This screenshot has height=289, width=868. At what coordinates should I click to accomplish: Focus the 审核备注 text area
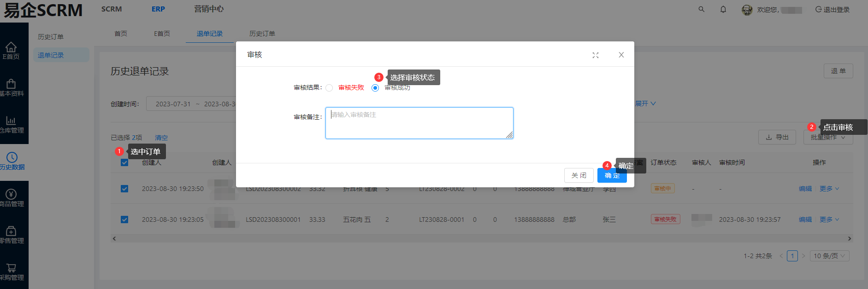click(419, 123)
